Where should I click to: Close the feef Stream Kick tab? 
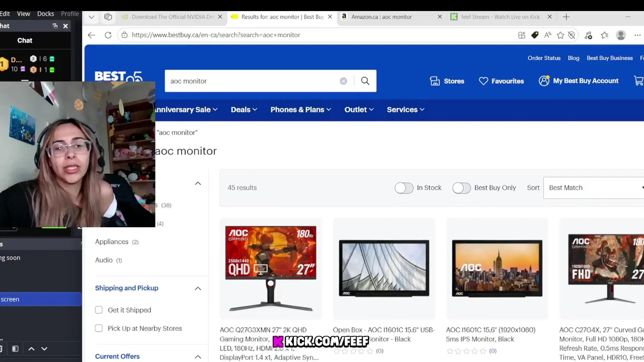(549, 17)
